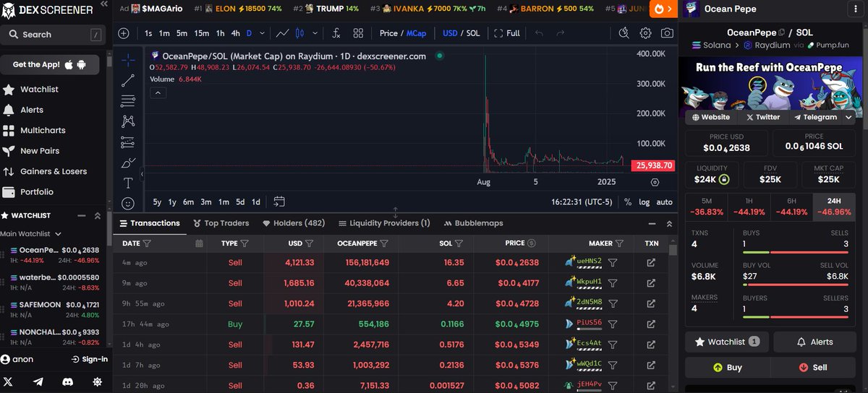
Task: Switch to the Top Traders tab
Action: (221, 223)
